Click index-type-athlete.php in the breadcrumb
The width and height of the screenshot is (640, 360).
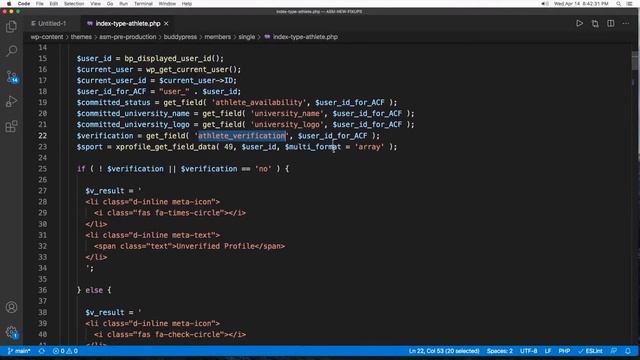[305, 37]
